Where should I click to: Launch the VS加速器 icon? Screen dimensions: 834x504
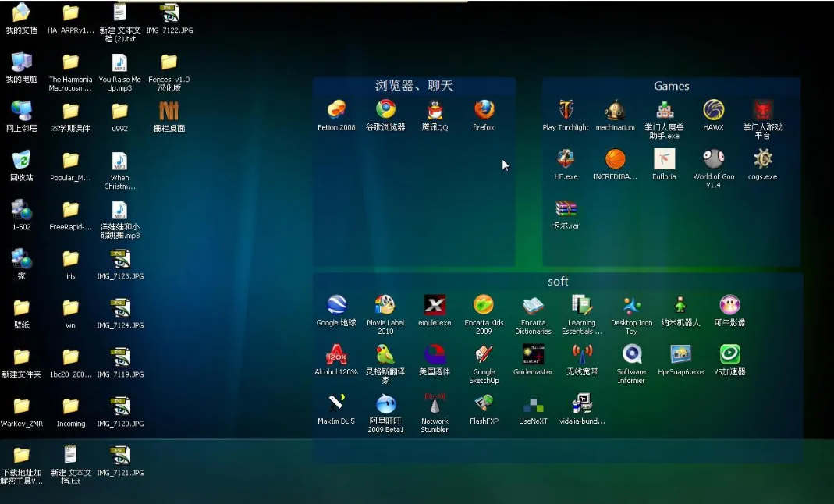click(x=729, y=355)
